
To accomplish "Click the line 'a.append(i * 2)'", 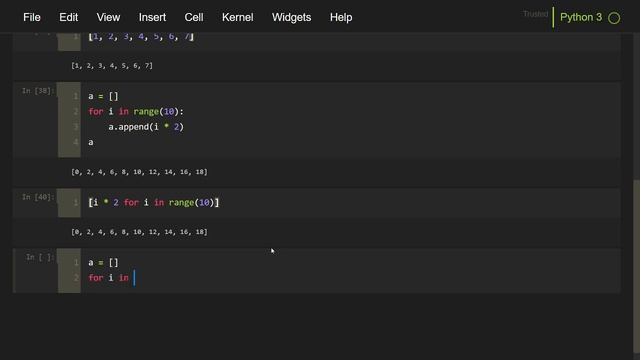I will [x=146, y=127].
